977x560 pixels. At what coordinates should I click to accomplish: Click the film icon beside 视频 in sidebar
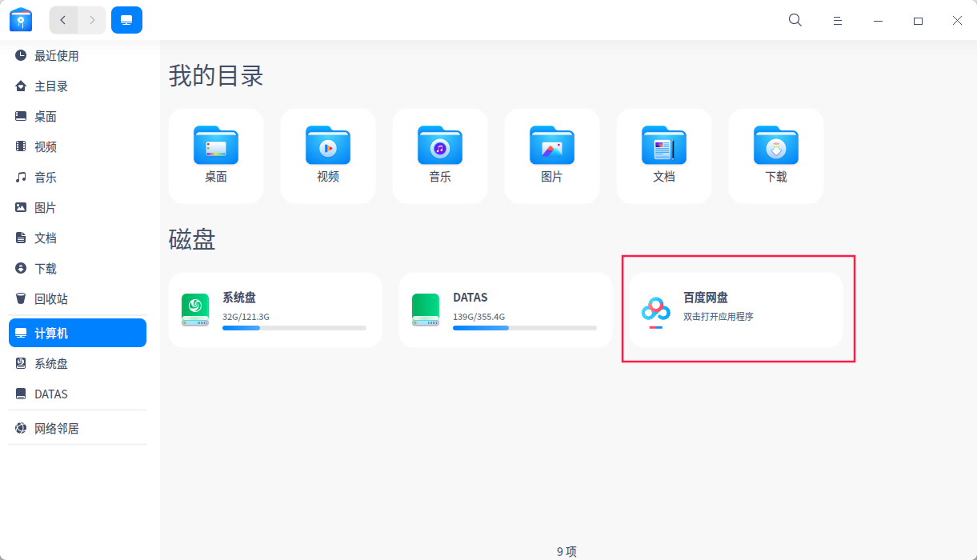click(21, 147)
